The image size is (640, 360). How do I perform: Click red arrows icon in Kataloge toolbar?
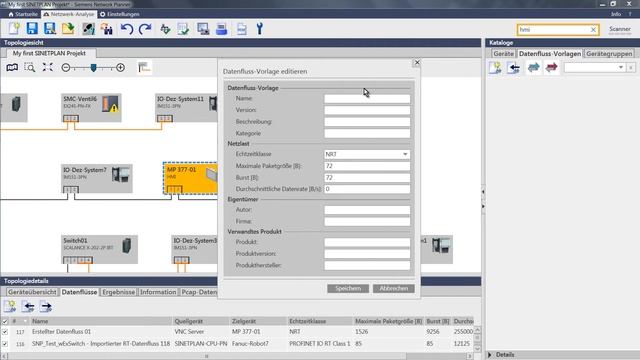pyautogui.click(x=551, y=67)
